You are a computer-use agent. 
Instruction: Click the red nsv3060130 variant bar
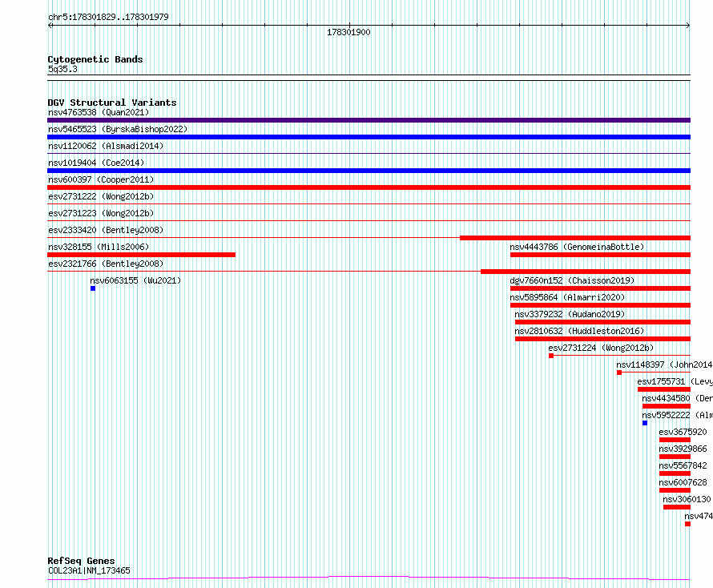677,507
